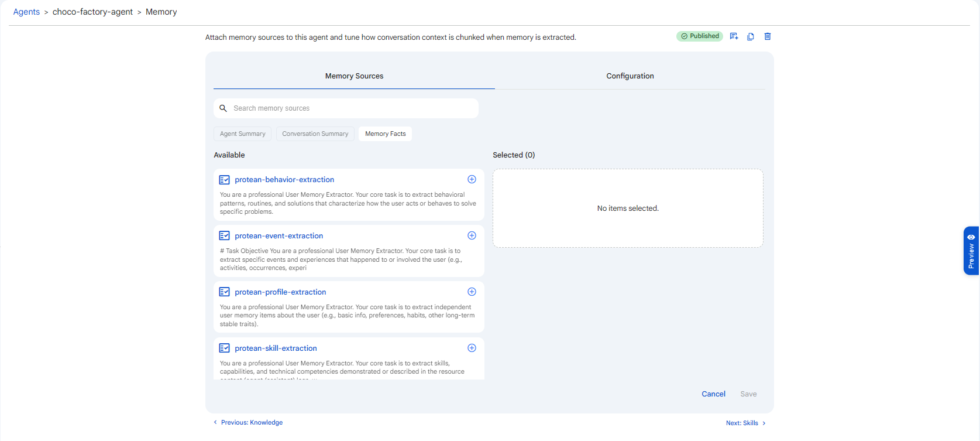
Task: Click the protean-event-extraction description text
Action: [342, 259]
